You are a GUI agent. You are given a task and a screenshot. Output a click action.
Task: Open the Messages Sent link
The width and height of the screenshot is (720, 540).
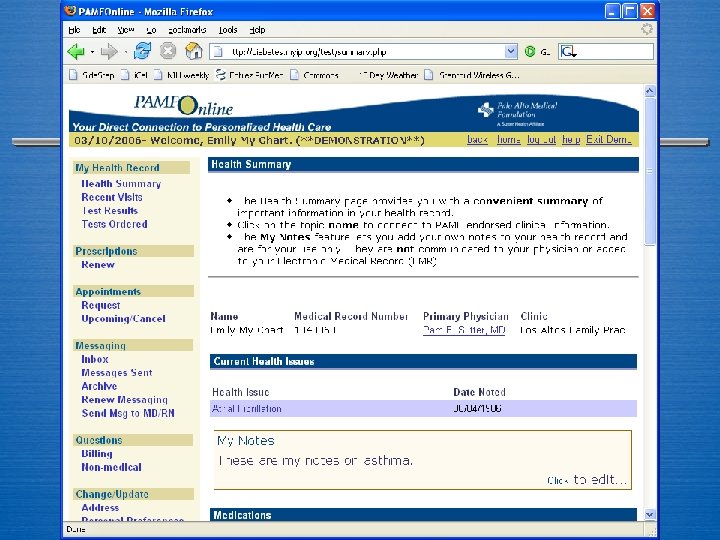(117, 373)
